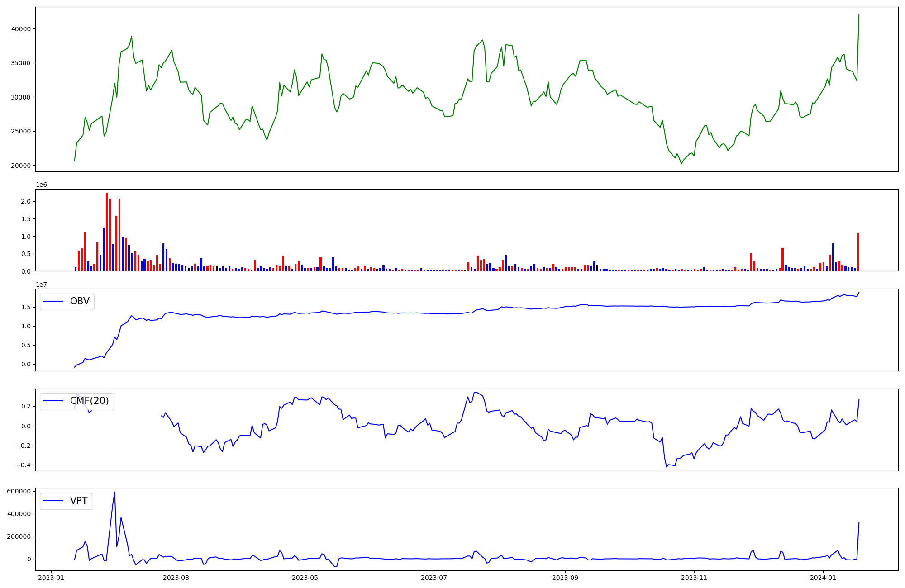
Task: Click the 1e7 exponent label above OBV chart
Action: (41, 285)
